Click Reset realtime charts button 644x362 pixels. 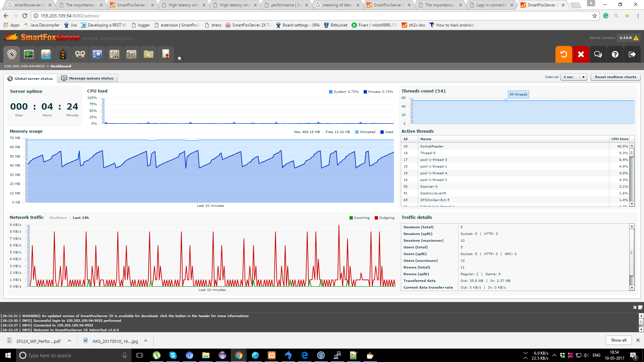click(615, 77)
